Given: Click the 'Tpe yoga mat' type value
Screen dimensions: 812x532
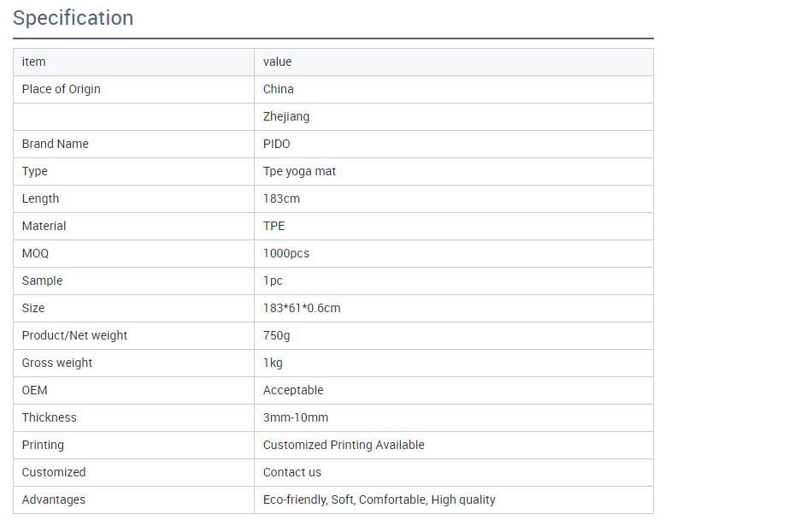Looking at the screenshot, I should tap(299, 171).
